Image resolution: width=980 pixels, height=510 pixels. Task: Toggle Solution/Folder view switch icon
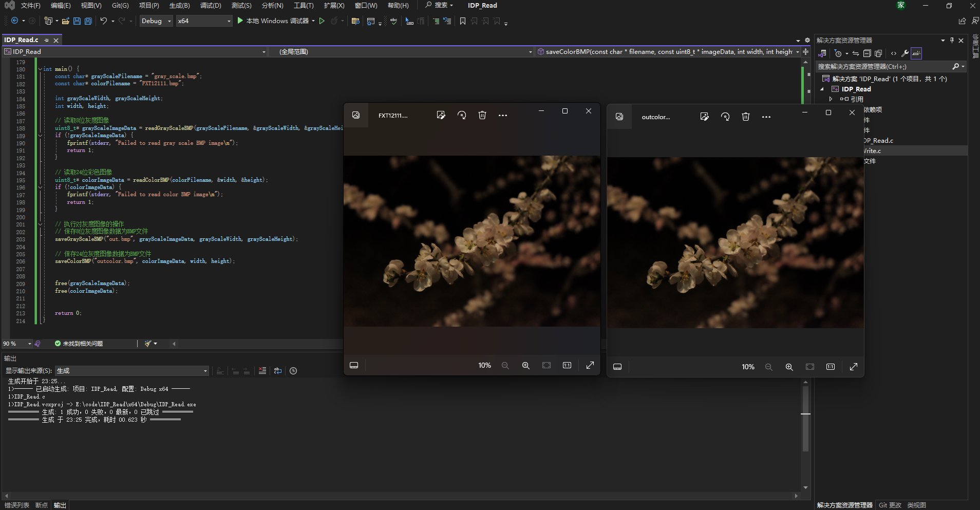pyautogui.click(x=822, y=53)
